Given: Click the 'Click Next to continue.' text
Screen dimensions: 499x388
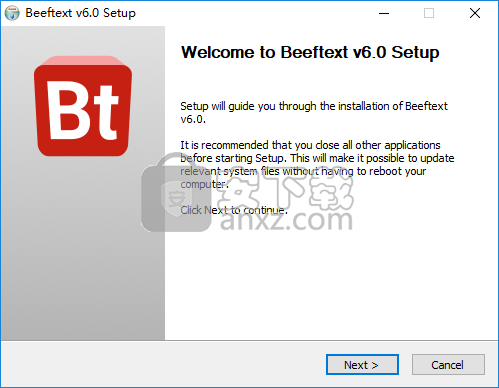Looking at the screenshot, I should [x=234, y=210].
